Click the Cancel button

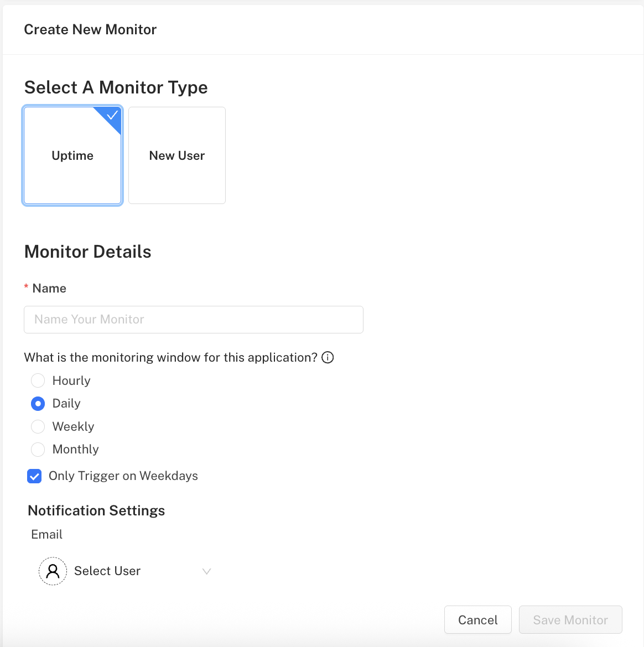pos(478,620)
